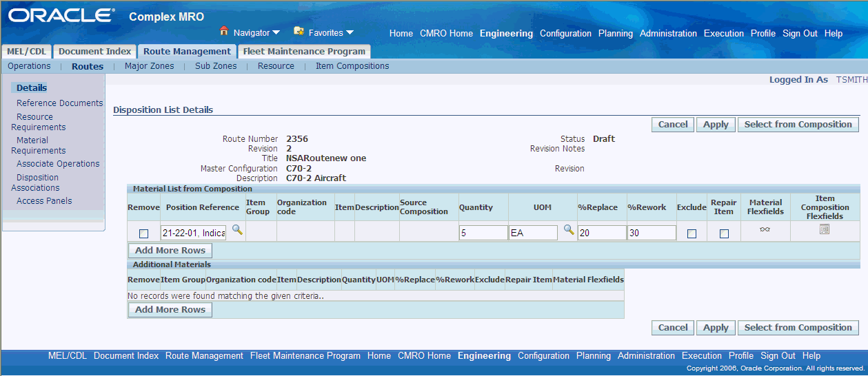Screen dimensions: 868x376
Task: Focus the UOM field showing EA
Action: 534,233
